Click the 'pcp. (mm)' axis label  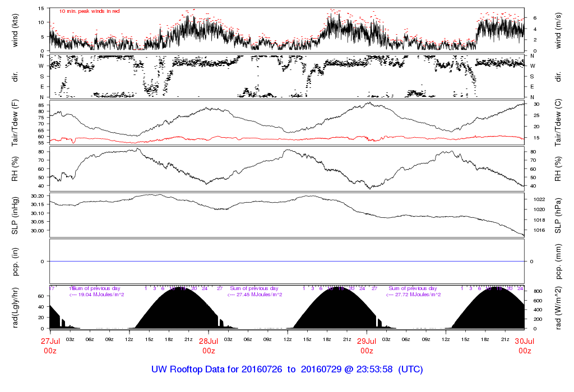(558, 262)
